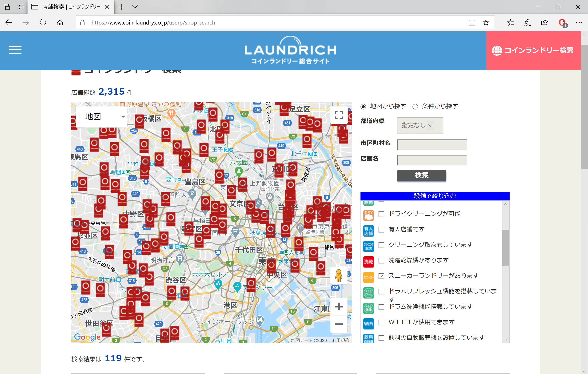Check ＷＩＦＩが使用できます checkbox

[x=381, y=323]
